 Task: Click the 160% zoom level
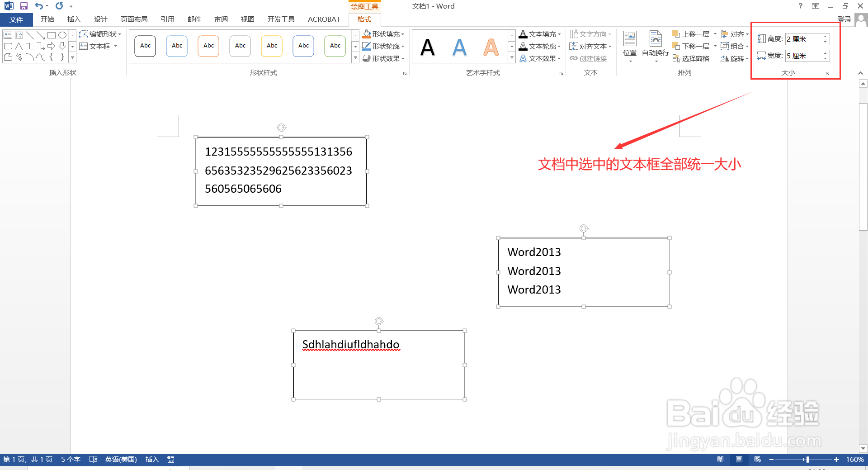855,460
